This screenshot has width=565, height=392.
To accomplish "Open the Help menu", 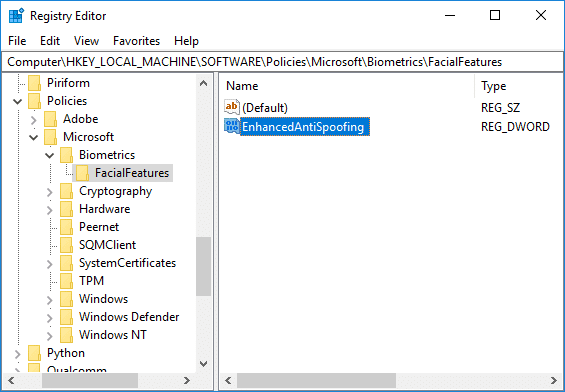I will (x=186, y=41).
